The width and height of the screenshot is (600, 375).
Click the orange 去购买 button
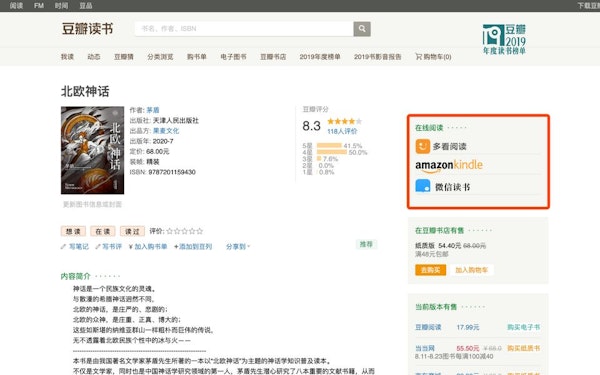(430, 270)
